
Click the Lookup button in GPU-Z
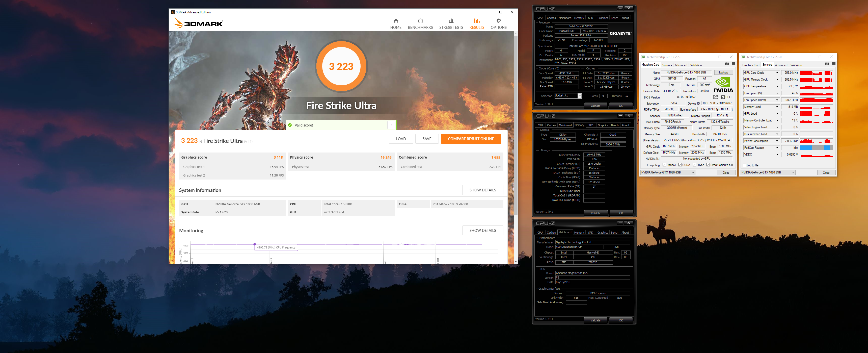(723, 72)
